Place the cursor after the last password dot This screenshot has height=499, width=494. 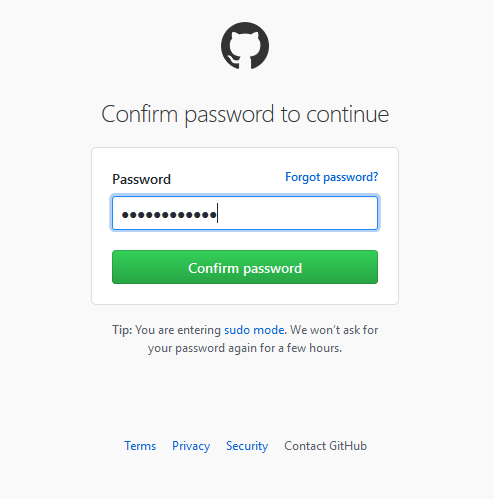(x=217, y=213)
